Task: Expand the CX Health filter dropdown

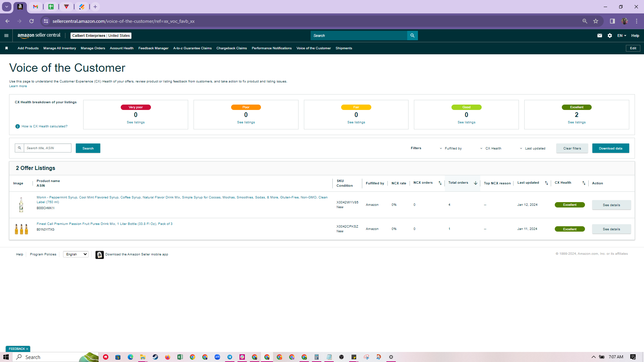Action: pos(491,148)
